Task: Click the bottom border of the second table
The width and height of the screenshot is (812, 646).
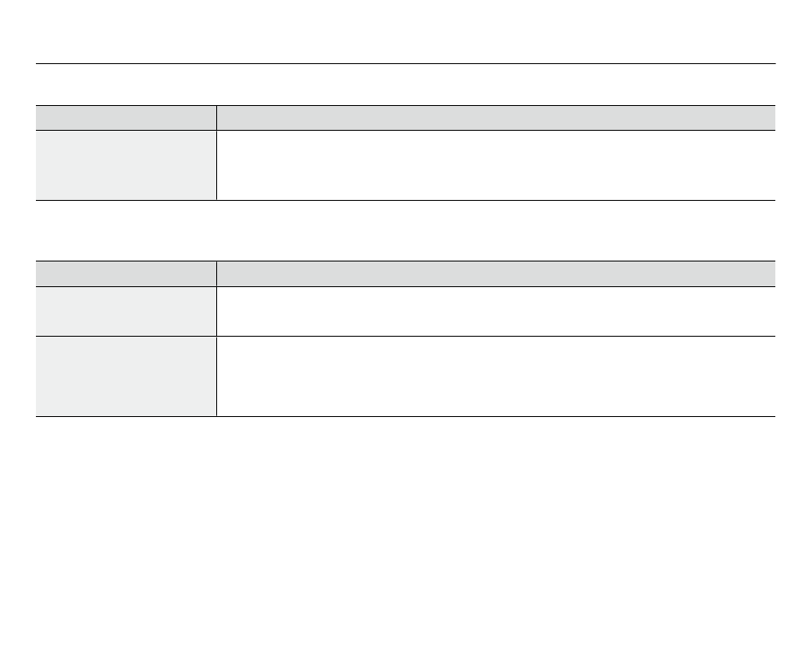Action: point(405,416)
